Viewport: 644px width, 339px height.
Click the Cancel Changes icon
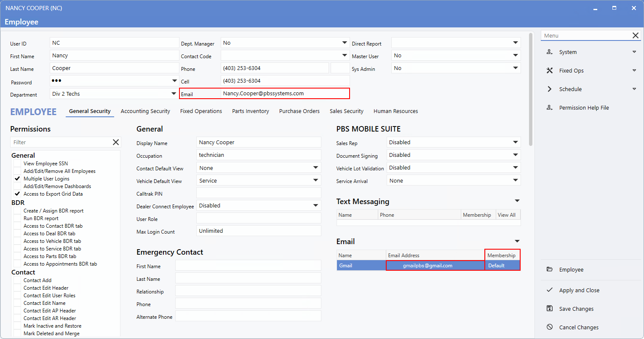coord(550,327)
